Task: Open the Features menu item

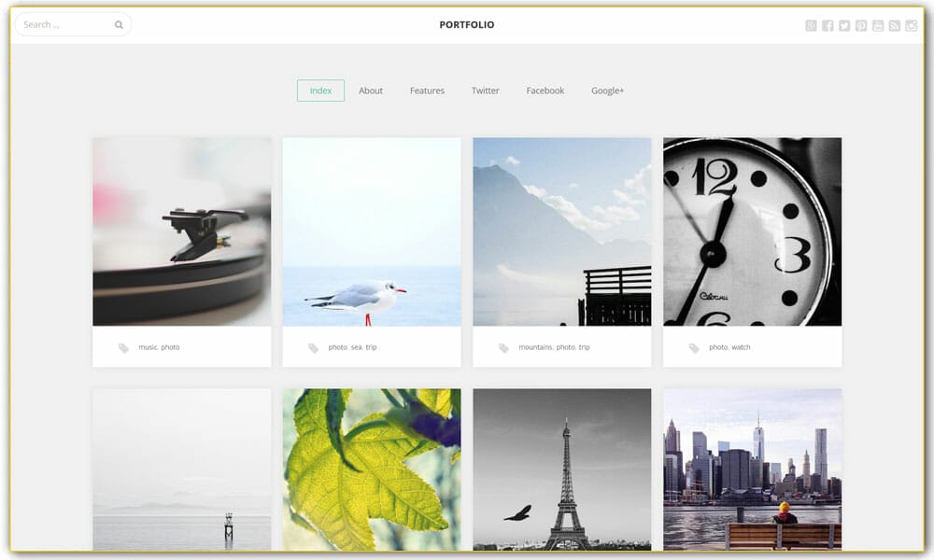Action: (427, 91)
